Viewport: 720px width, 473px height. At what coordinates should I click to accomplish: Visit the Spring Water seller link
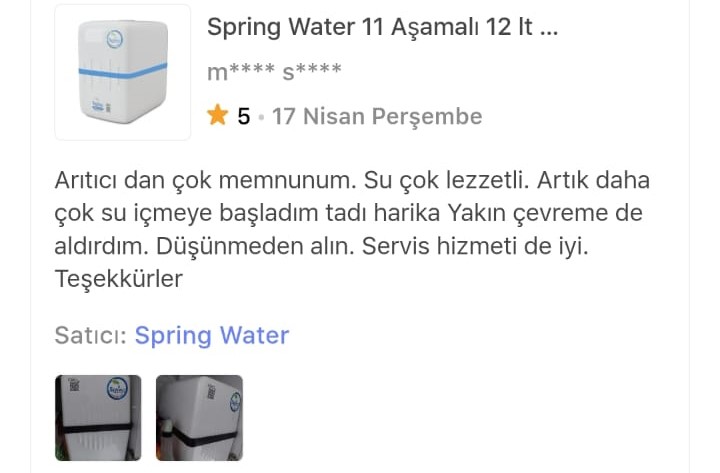tap(212, 336)
